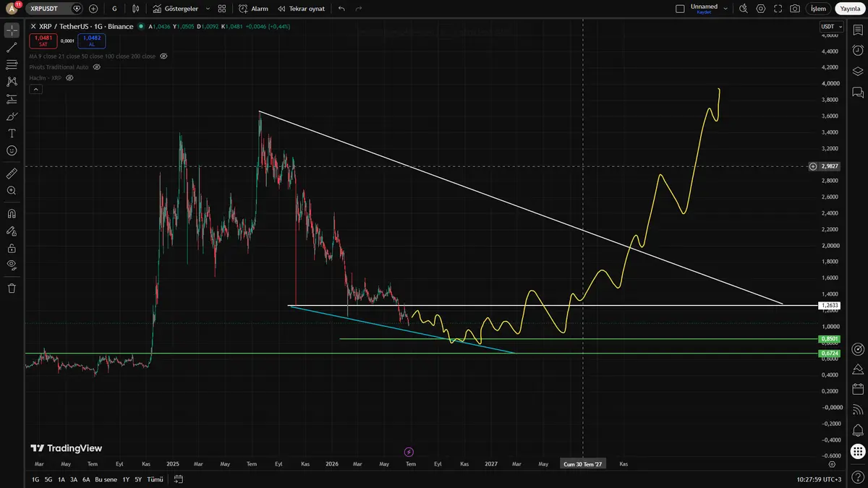Toggle visibility of Hacim XRP volume

pos(69,77)
